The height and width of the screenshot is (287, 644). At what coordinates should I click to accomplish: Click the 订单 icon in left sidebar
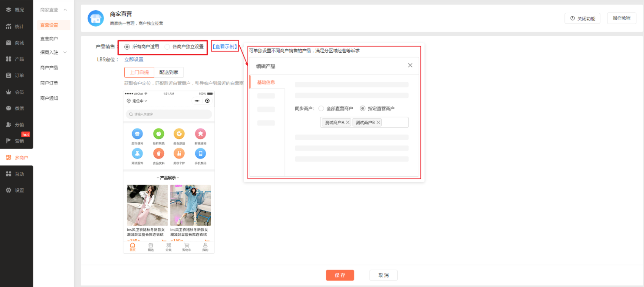tap(8, 75)
